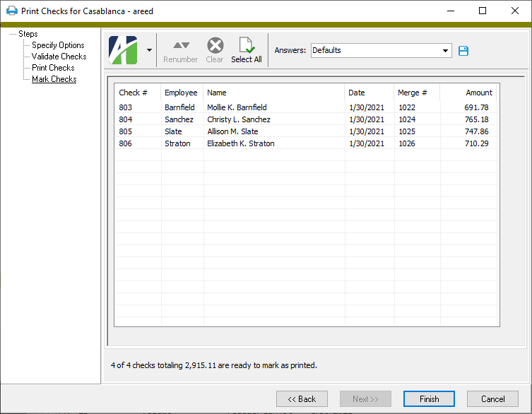The image size is (532, 414).
Task: Click the << Back button
Action: click(x=302, y=399)
